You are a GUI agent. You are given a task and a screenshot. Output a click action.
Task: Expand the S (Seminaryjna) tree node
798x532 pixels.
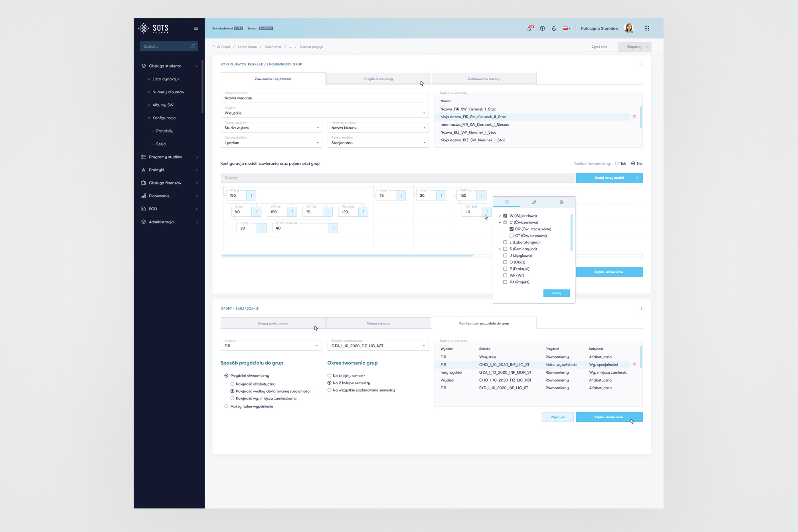pos(500,249)
